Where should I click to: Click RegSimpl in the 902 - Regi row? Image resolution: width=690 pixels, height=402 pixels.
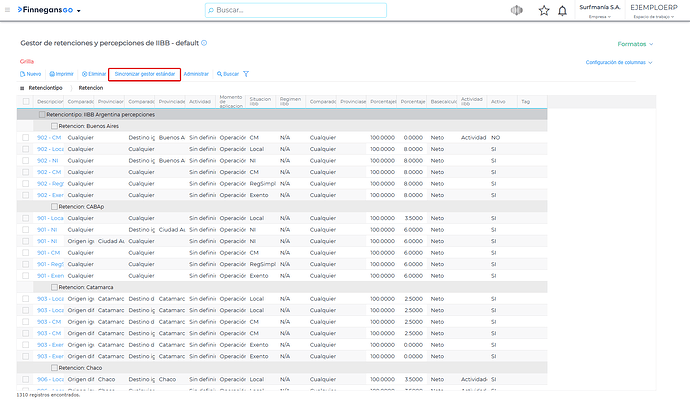[x=262, y=183]
